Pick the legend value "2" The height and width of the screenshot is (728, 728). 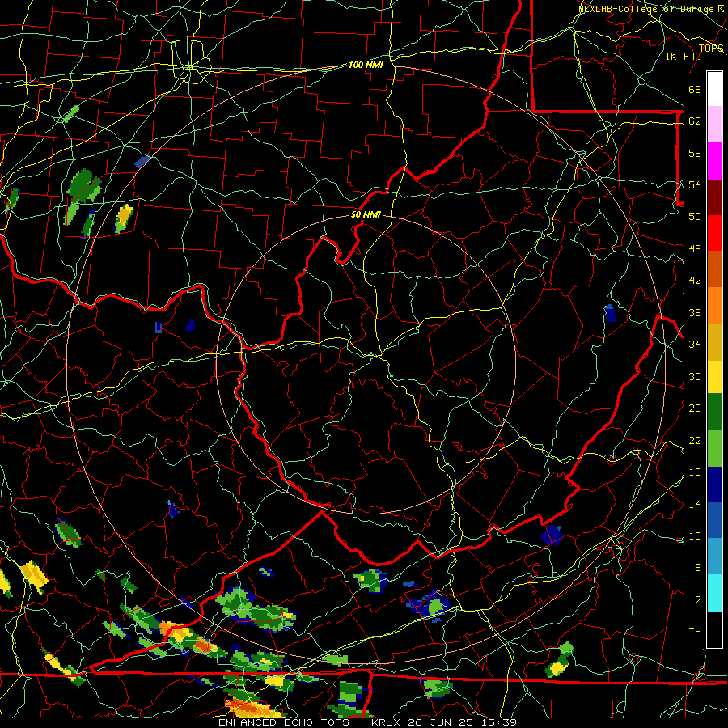[x=697, y=600]
